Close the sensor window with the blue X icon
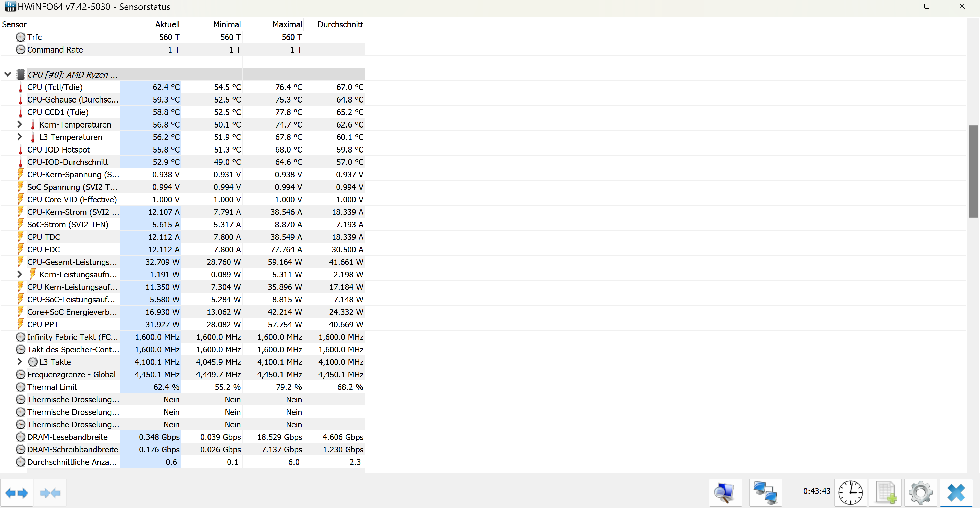Viewport: 980px width, 508px height. pyautogui.click(x=956, y=492)
